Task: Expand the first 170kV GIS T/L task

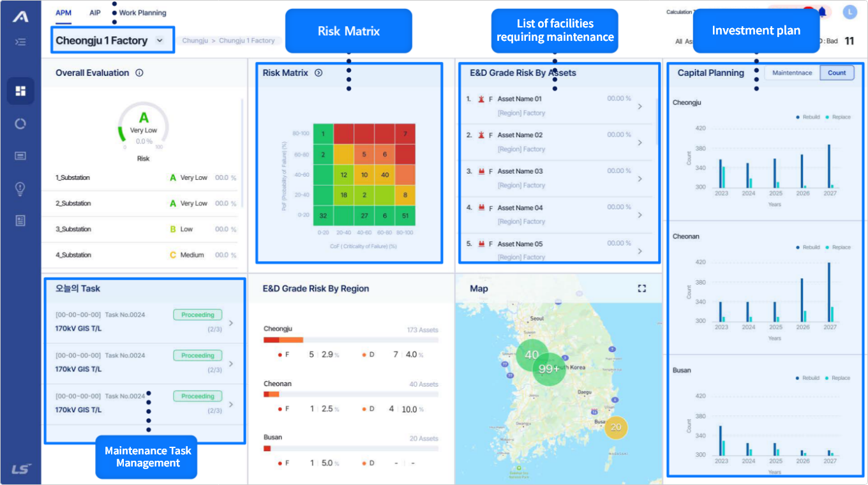Action: 231,323
